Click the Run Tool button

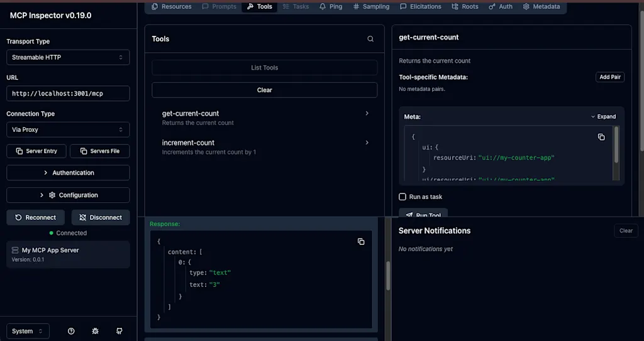[x=423, y=212]
